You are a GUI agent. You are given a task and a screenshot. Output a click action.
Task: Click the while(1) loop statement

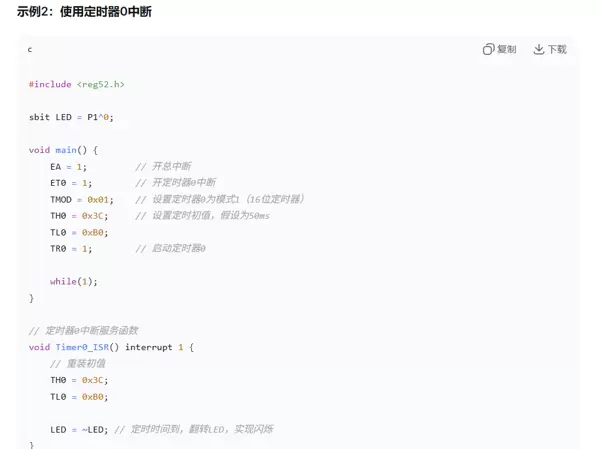pyautogui.click(x=74, y=281)
